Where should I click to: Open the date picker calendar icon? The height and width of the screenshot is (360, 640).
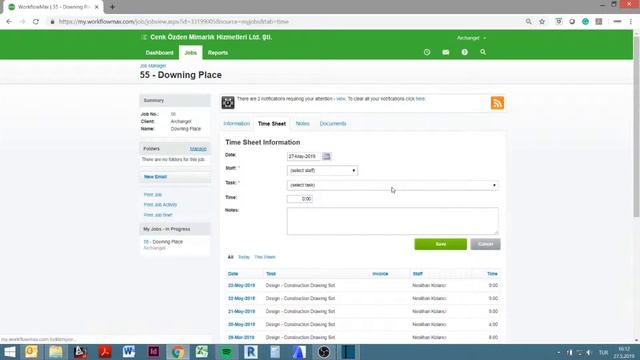[x=326, y=156]
